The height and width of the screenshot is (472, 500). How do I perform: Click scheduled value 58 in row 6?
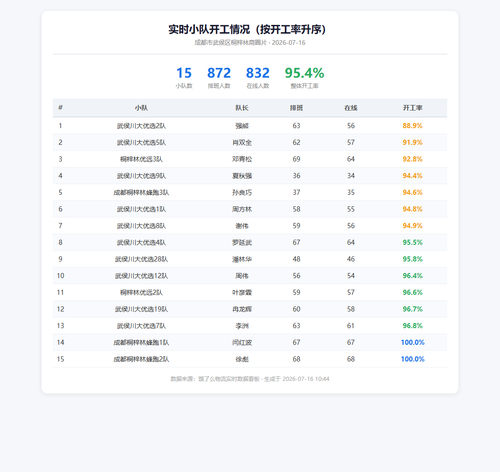pos(296,209)
